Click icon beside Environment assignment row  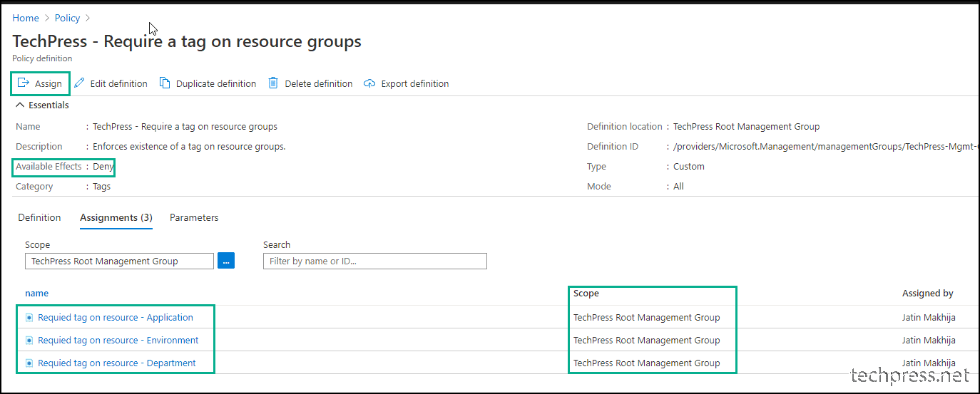tap(29, 341)
